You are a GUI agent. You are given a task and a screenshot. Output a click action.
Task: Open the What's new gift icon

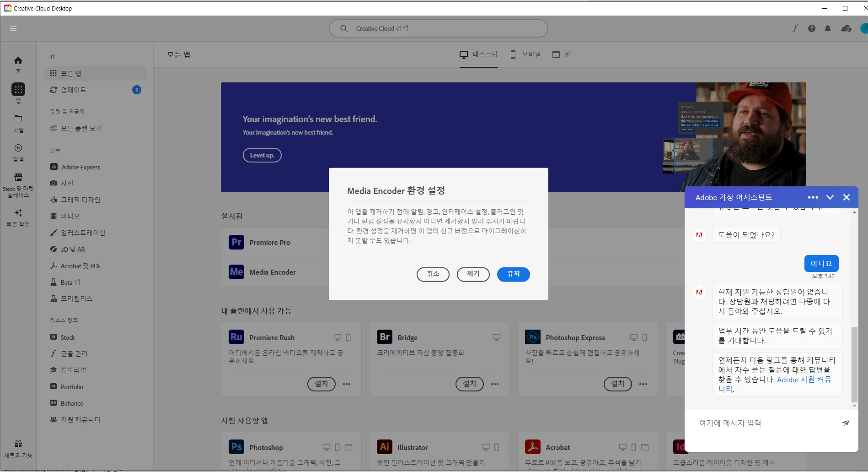pos(18,444)
